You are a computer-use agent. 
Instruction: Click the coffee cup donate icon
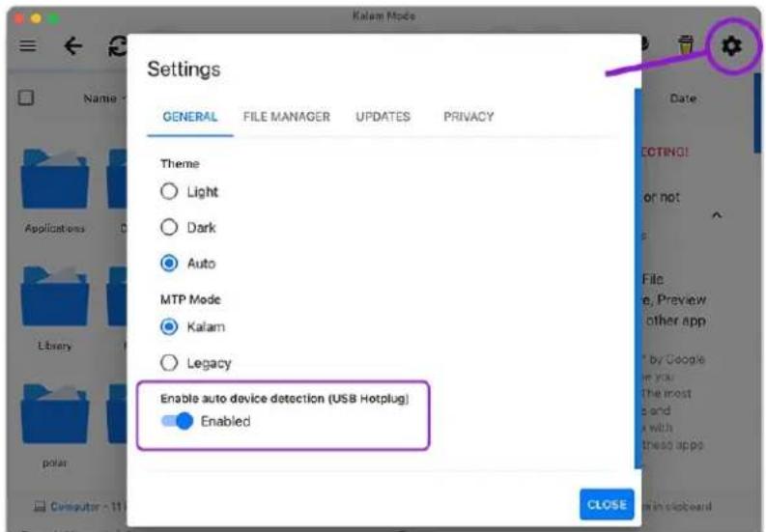(x=687, y=45)
